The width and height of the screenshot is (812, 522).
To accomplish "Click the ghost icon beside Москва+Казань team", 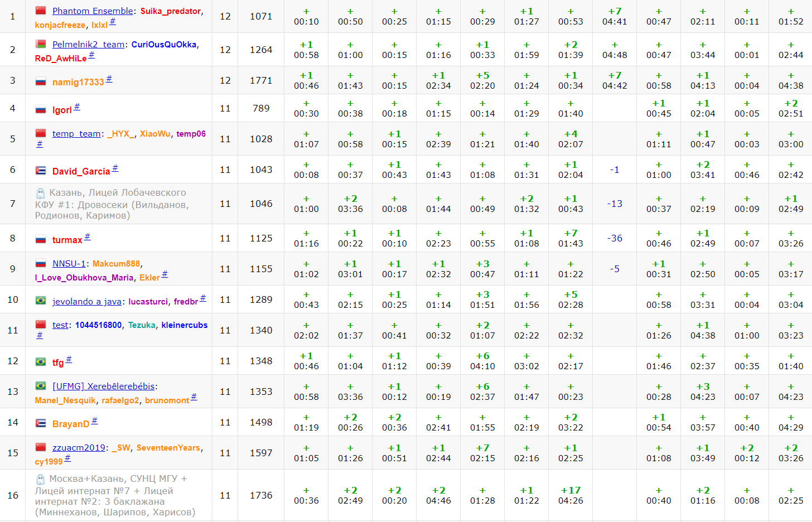I will point(40,479).
